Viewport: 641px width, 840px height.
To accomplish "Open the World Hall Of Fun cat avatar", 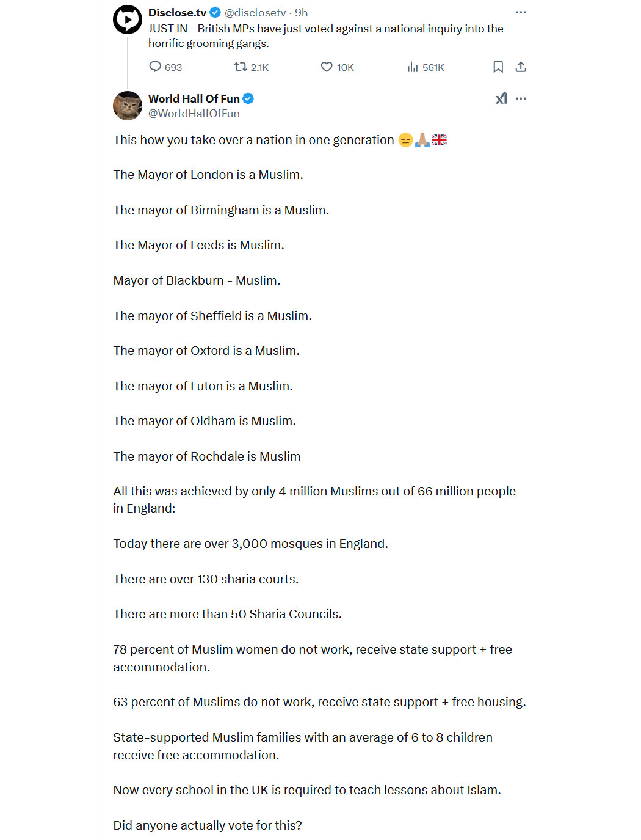I will point(128,106).
